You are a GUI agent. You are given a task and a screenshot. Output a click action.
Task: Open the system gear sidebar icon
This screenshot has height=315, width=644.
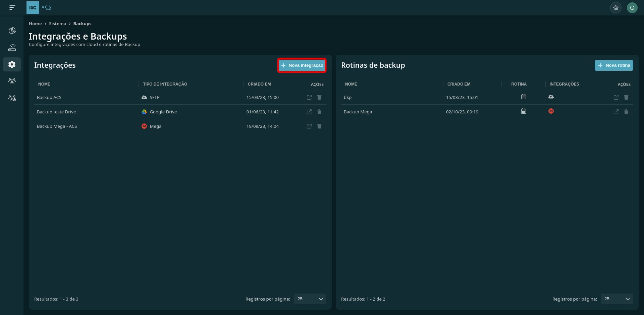tap(12, 64)
